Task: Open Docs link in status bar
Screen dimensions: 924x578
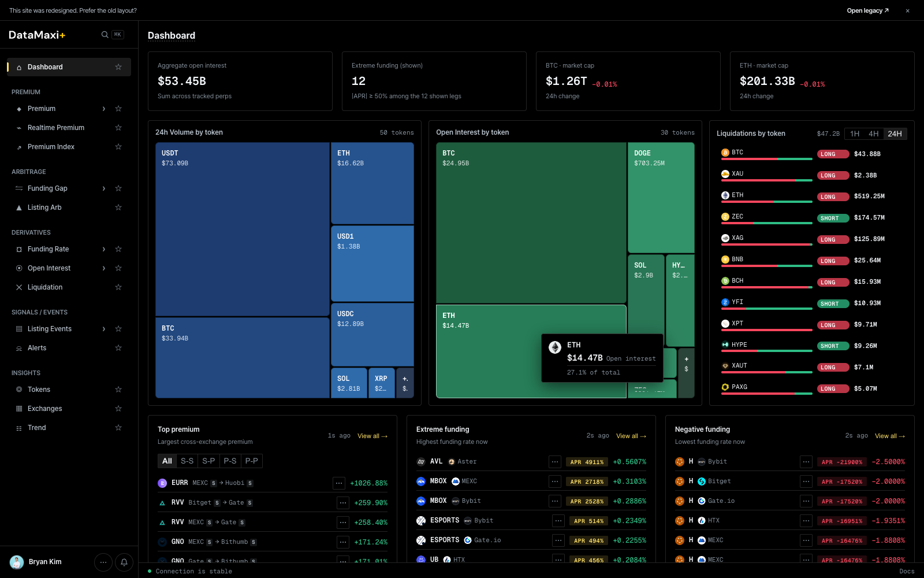Action: [x=907, y=572]
